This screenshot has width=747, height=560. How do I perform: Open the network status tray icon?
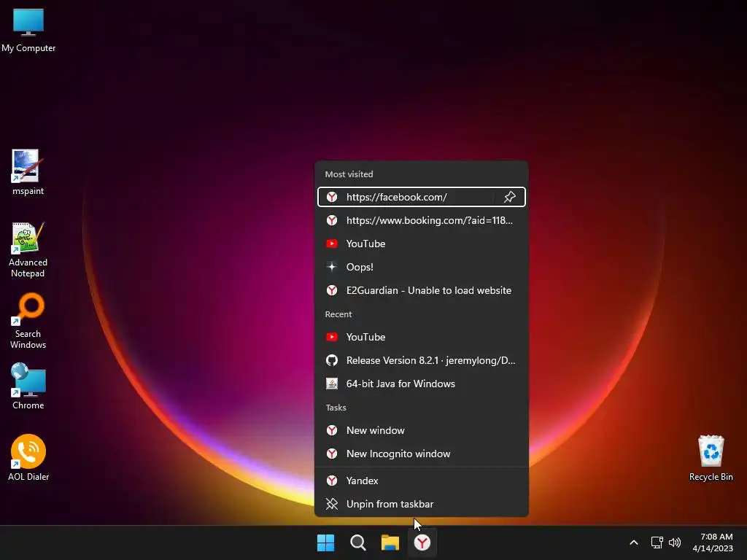[657, 542]
